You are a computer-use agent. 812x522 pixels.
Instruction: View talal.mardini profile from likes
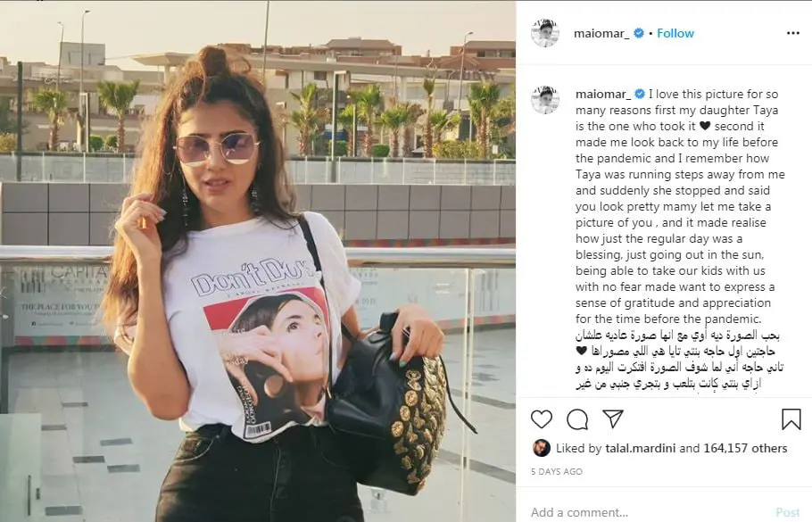tap(640, 448)
